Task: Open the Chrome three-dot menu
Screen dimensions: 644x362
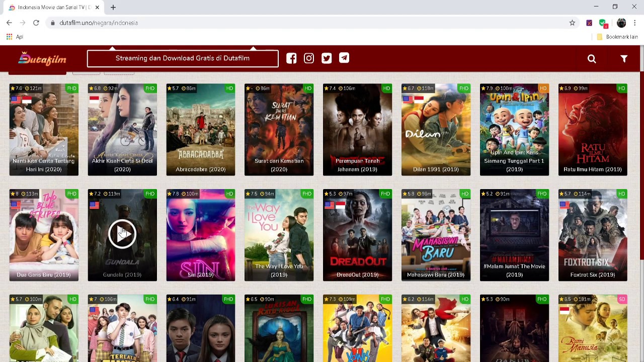Action: click(x=635, y=23)
